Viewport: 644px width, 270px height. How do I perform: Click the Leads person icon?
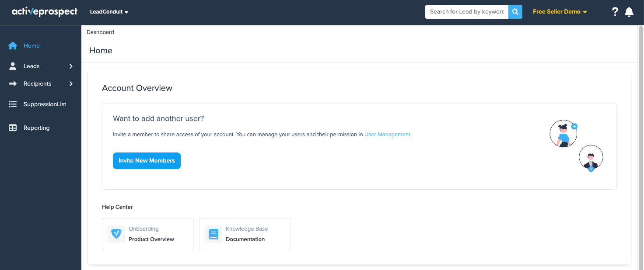click(13, 66)
